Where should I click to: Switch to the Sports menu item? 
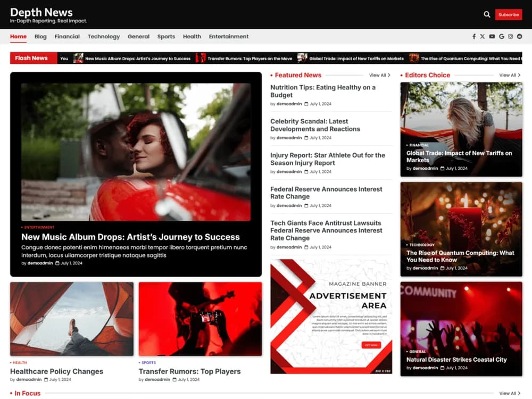166,36
